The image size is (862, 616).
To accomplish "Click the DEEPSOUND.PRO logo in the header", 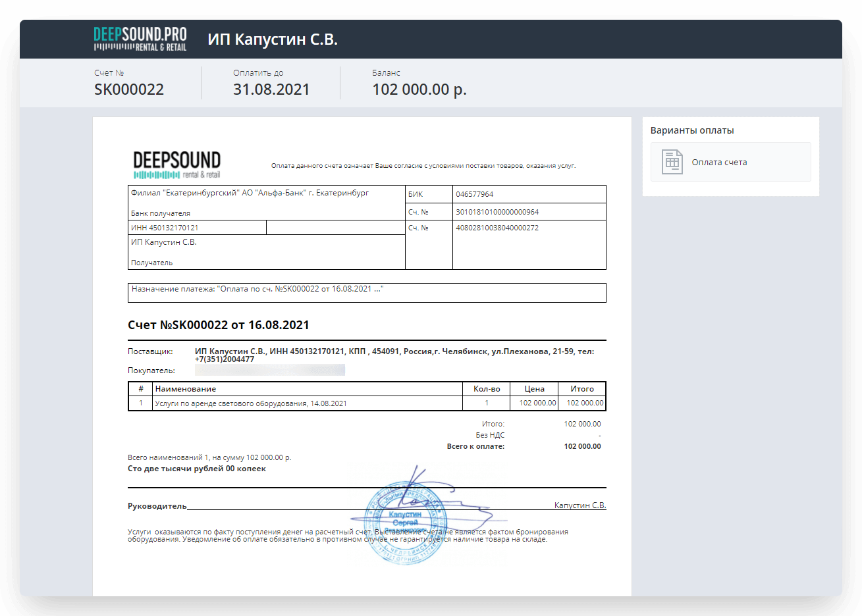I will [x=140, y=39].
